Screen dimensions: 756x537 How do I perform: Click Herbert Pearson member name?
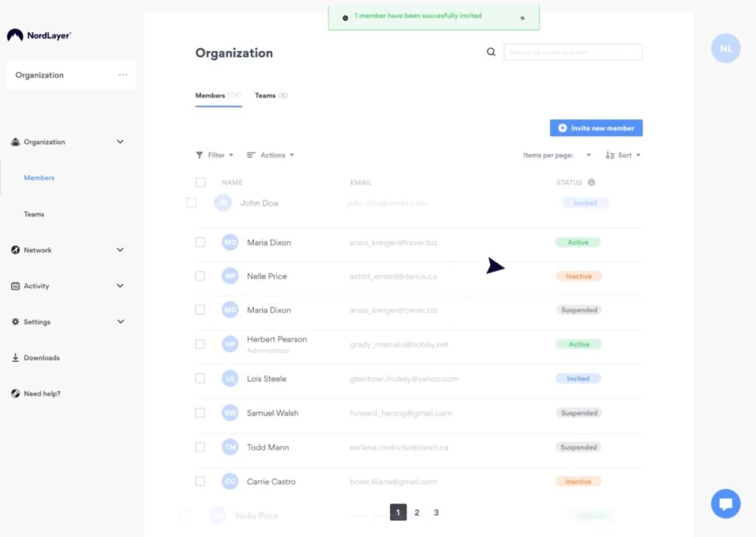coord(277,339)
